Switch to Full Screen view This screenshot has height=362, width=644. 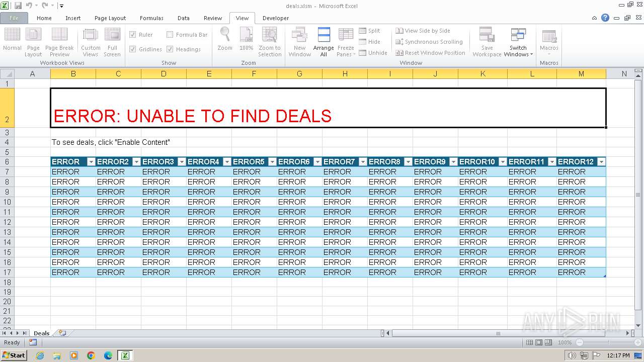112,41
